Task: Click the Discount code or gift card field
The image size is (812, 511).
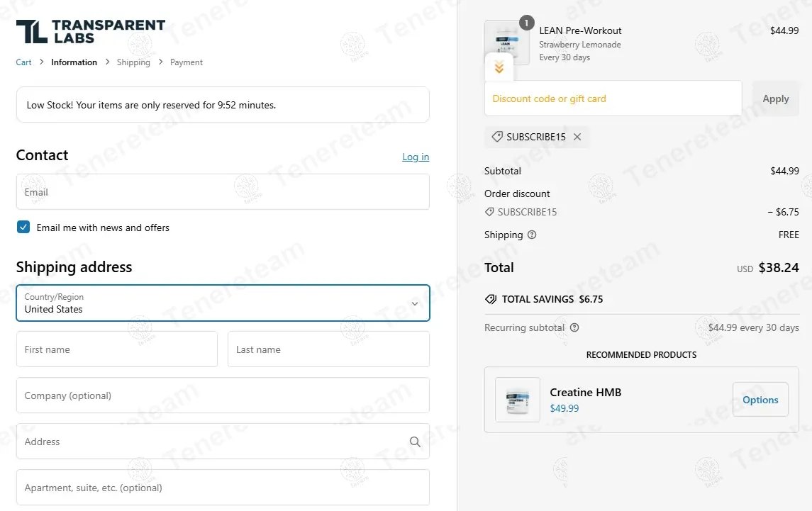Action: pos(613,99)
